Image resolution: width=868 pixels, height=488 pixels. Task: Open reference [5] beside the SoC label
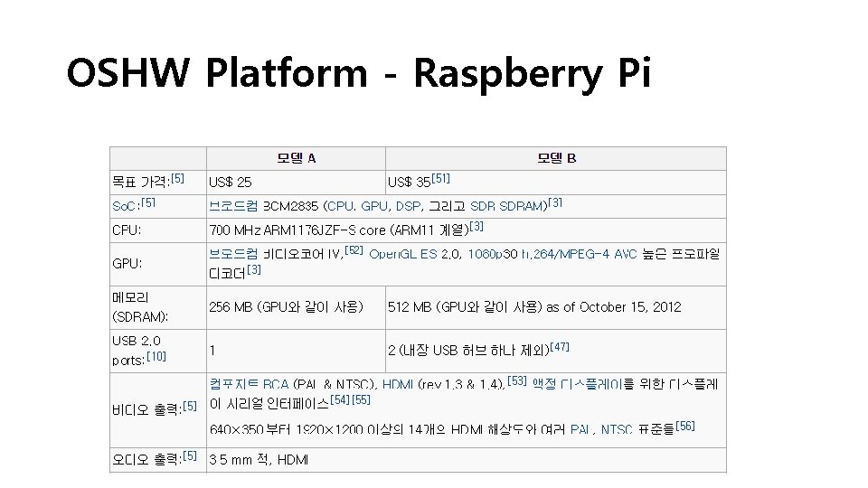click(148, 202)
